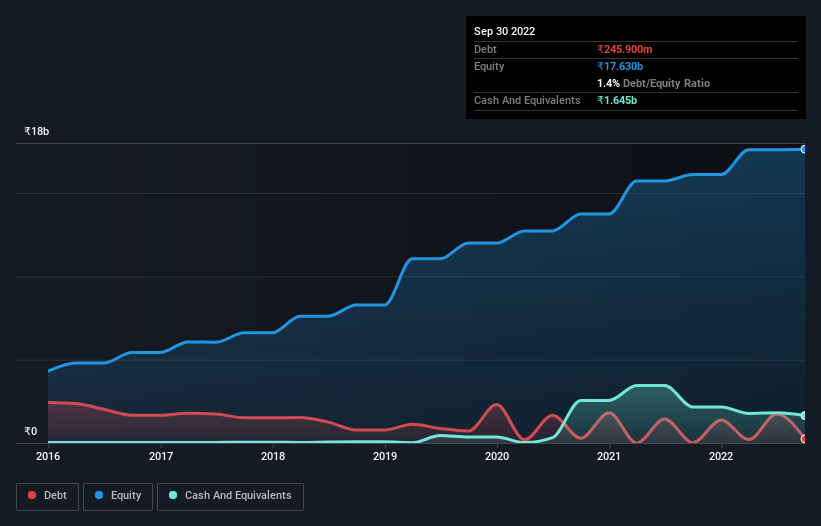The image size is (821, 526).
Task: Click the ₹245.900m debt value
Action: pyautogui.click(x=625, y=49)
